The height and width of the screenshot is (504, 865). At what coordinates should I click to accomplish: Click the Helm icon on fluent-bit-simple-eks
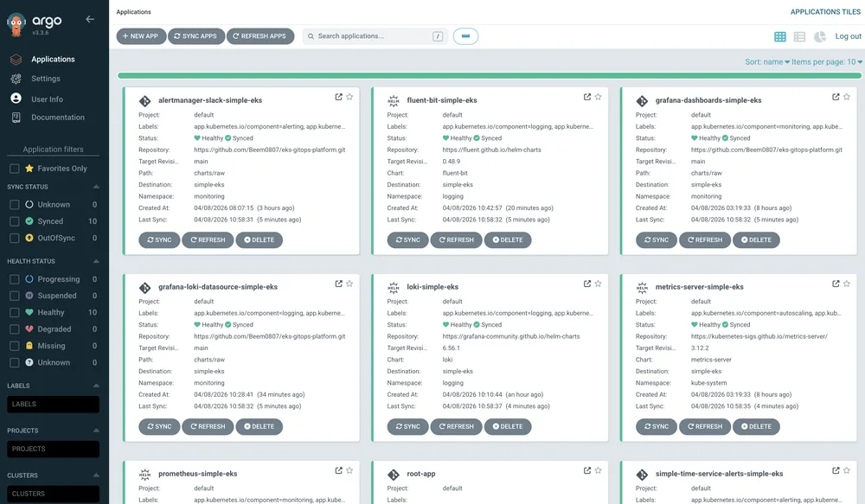point(394,101)
